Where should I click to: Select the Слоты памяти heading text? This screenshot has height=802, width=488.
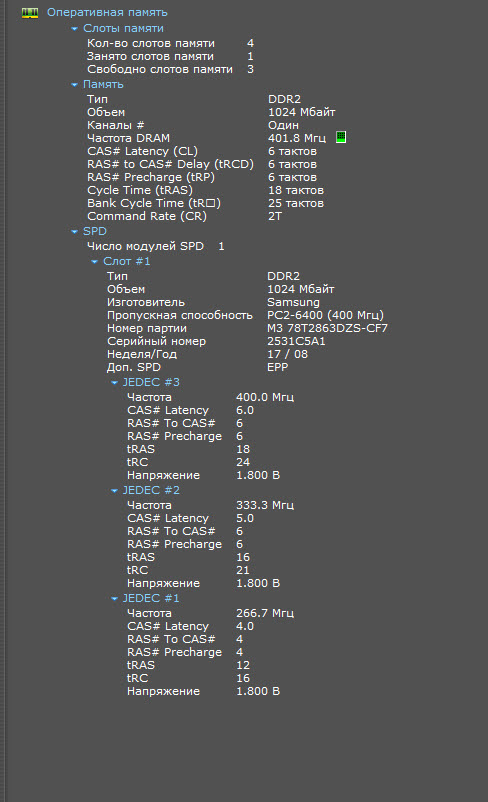pos(123,28)
